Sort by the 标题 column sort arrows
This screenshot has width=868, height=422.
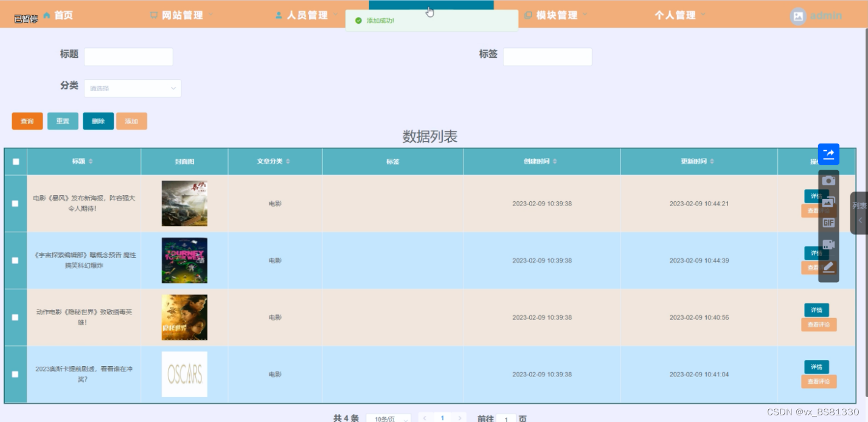click(91, 161)
